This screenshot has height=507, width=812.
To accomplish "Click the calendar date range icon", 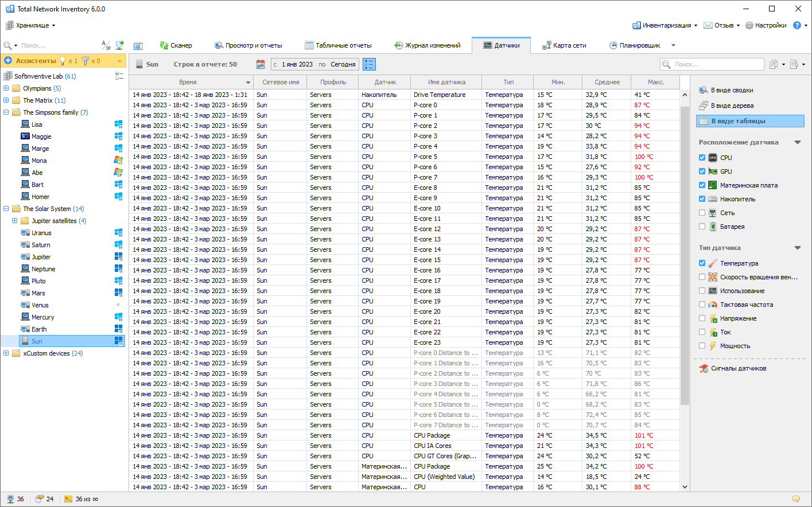I will pos(261,64).
